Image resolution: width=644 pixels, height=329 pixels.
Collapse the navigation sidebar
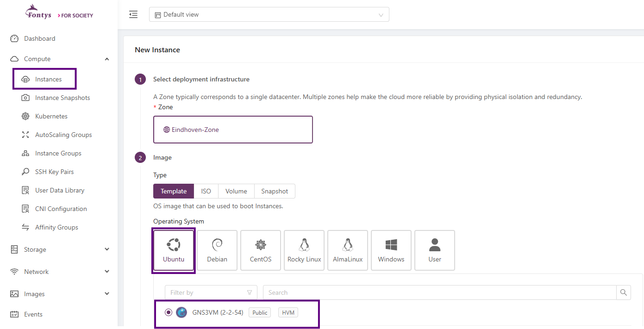click(133, 14)
